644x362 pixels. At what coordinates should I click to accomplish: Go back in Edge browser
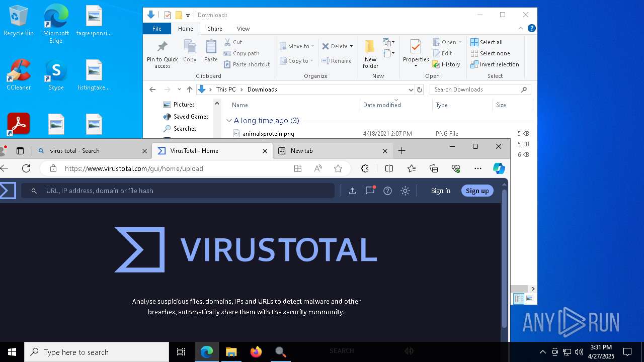pos(5,168)
